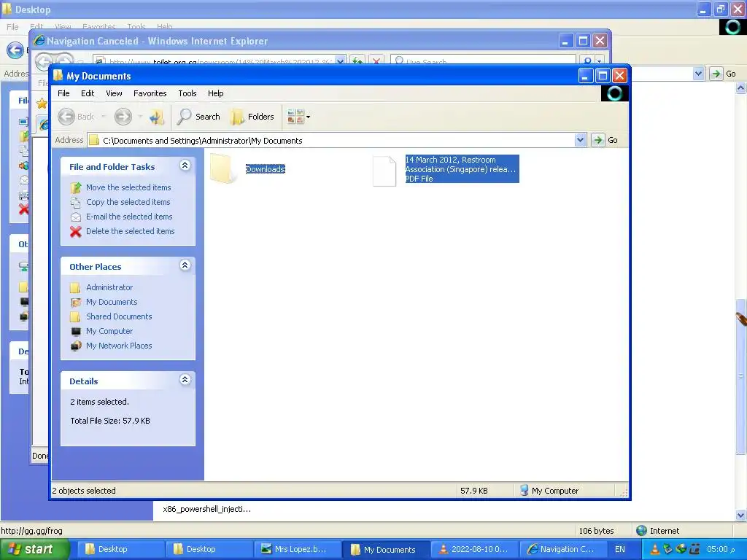Image resolution: width=747 pixels, height=560 pixels.
Task: Click the Administrator folder icon in Other Places
Action: 75,288
